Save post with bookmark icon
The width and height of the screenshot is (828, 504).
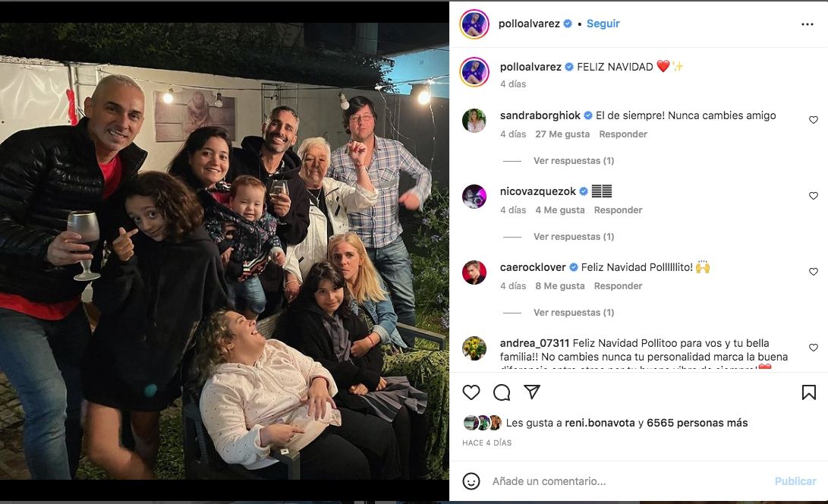(809, 392)
